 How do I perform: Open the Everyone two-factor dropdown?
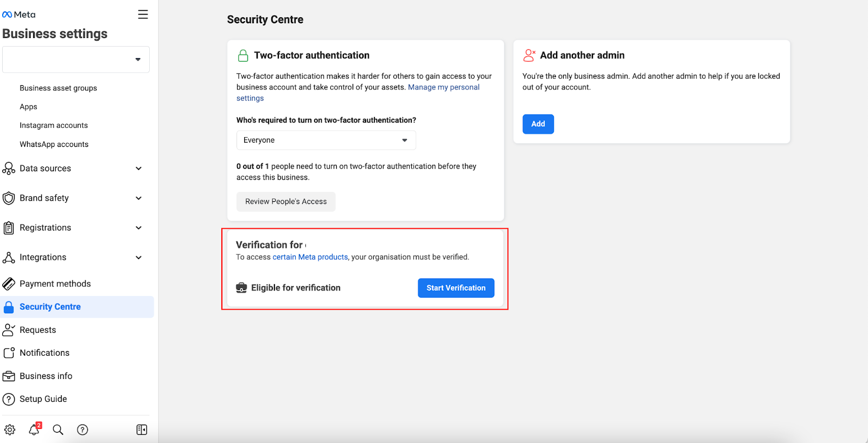point(326,140)
